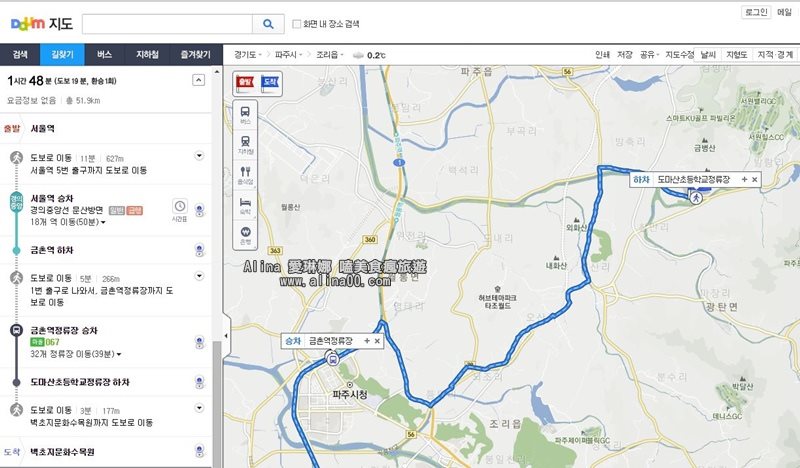Show bus stops with map 버스 icon
This screenshot has width=800, height=468.
pyautogui.click(x=245, y=115)
